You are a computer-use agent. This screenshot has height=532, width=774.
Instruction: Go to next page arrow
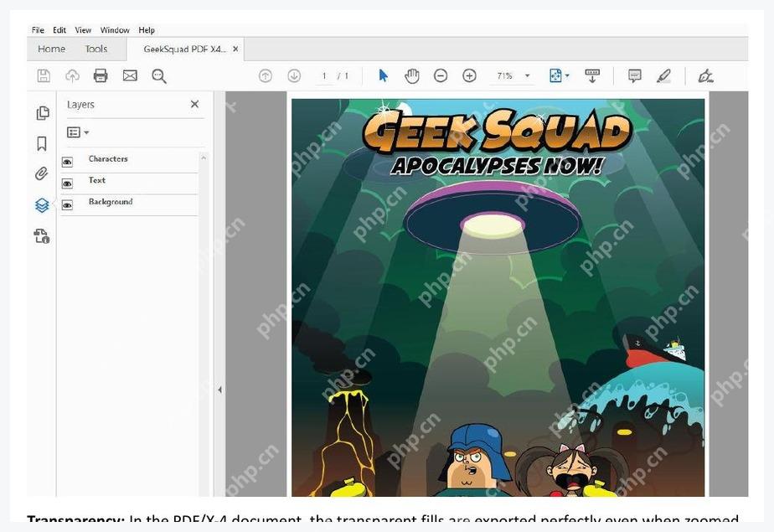point(294,76)
